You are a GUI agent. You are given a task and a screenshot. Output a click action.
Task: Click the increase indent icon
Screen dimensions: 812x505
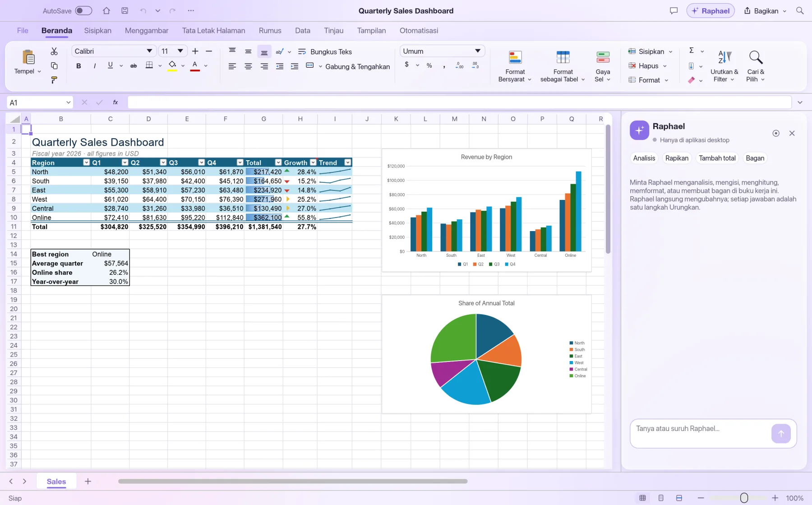(295, 66)
